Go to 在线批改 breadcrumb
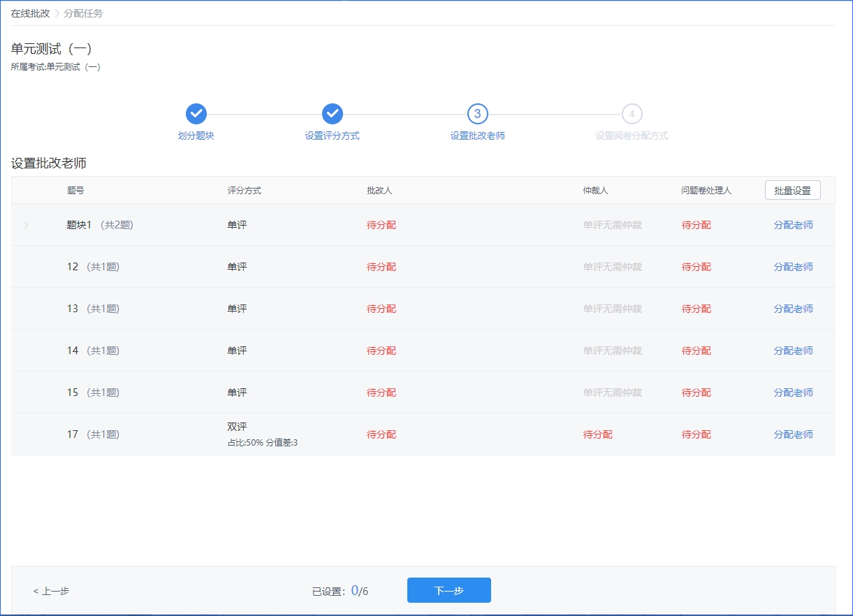 coord(30,13)
